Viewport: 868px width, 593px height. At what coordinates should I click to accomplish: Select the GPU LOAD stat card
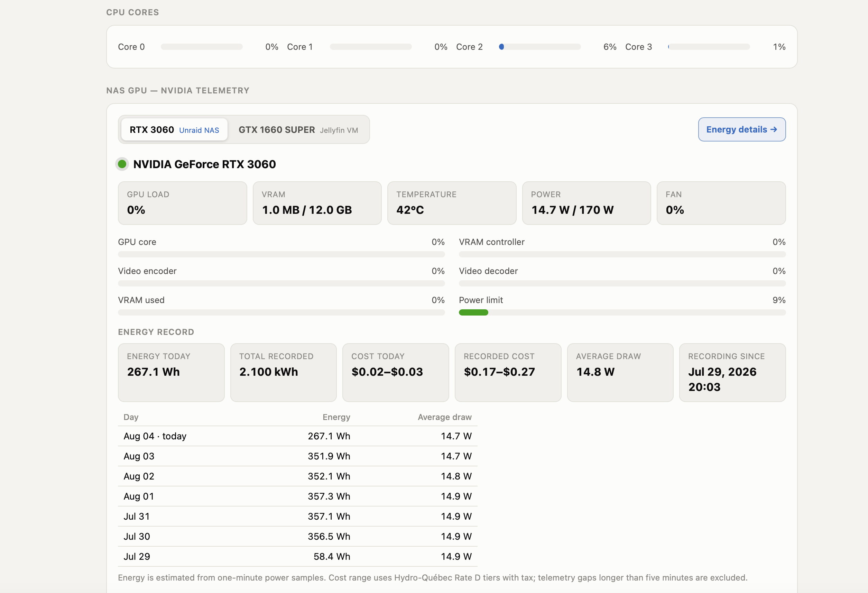tap(182, 203)
